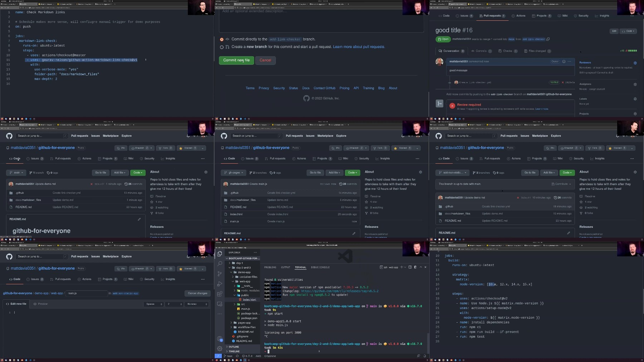Maximize the VS Code terminal panel
Image resolution: width=644 pixels, height=362 pixels.
(421, 267)
